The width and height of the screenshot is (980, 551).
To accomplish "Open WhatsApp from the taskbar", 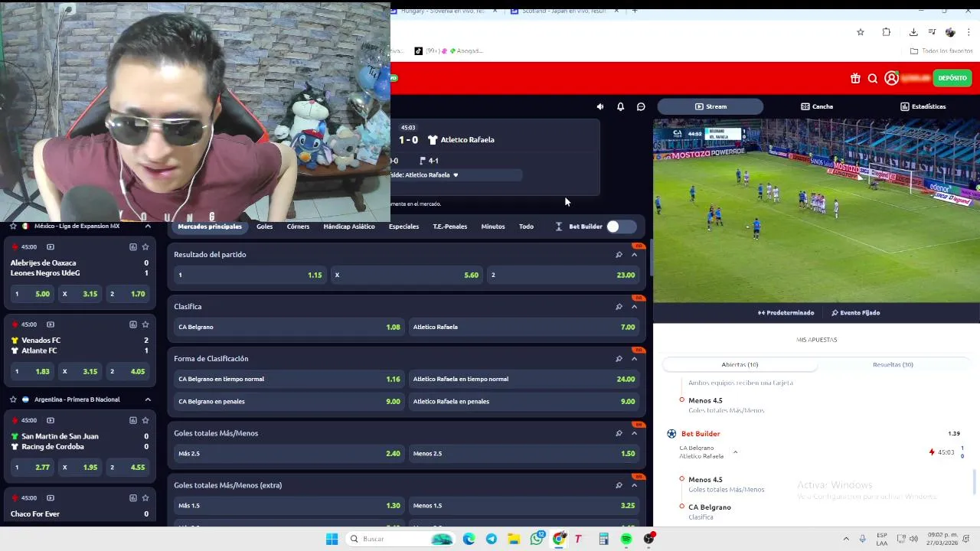I will 537,539.
